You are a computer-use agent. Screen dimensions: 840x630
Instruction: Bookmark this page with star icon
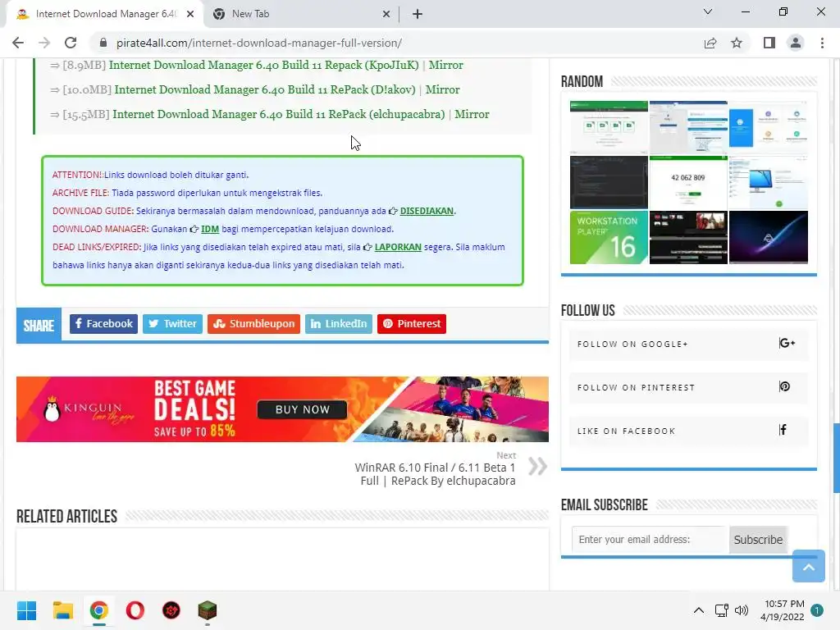tap(737, 43)
